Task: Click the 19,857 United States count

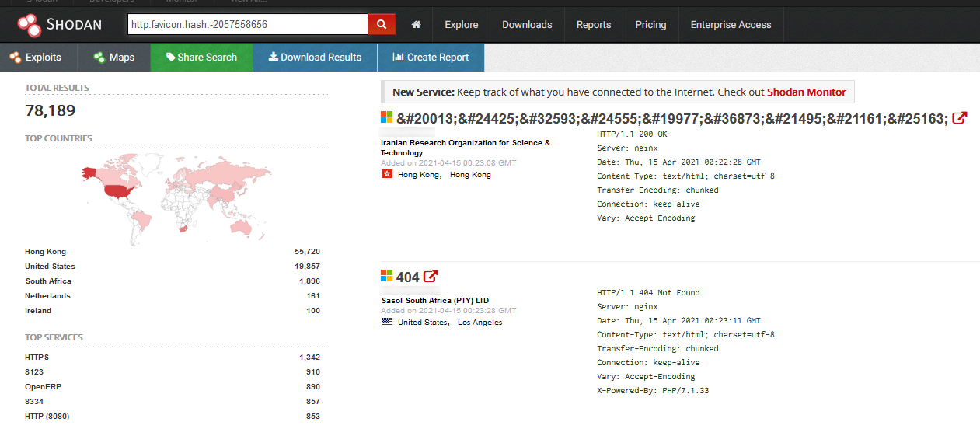Action: [x=307, y=267]
